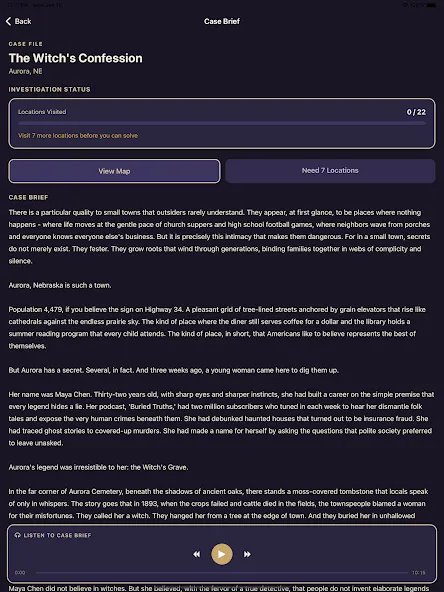Tap the Maya Chen paragraph text

pyautogui.click(x=222, y=419)
